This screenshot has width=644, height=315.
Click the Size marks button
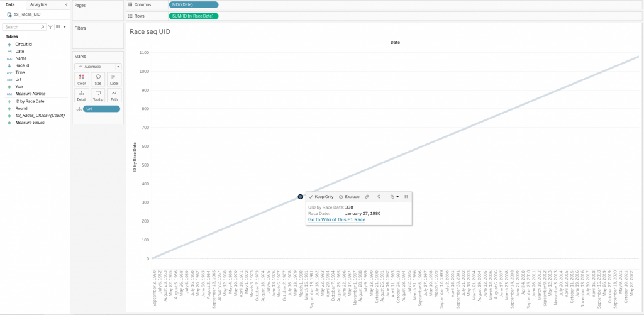(x=97, y=79)
